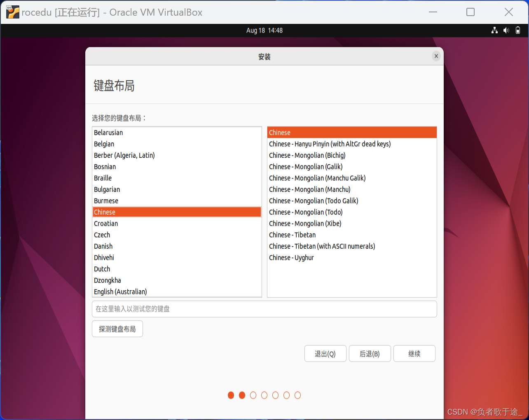The height and width of the screenshot is (420, 529).
Task: Click the volume speaker icon in top bar
Action: point(506,30)
